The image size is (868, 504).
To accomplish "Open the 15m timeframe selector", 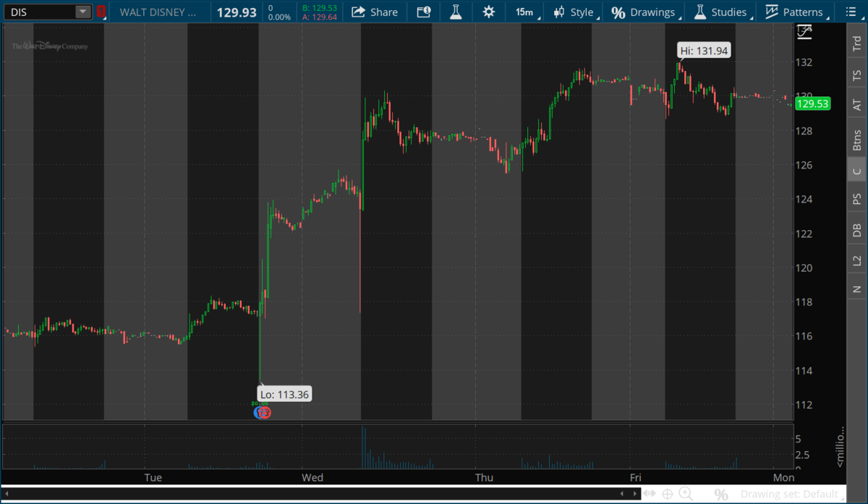I will 524,12.
